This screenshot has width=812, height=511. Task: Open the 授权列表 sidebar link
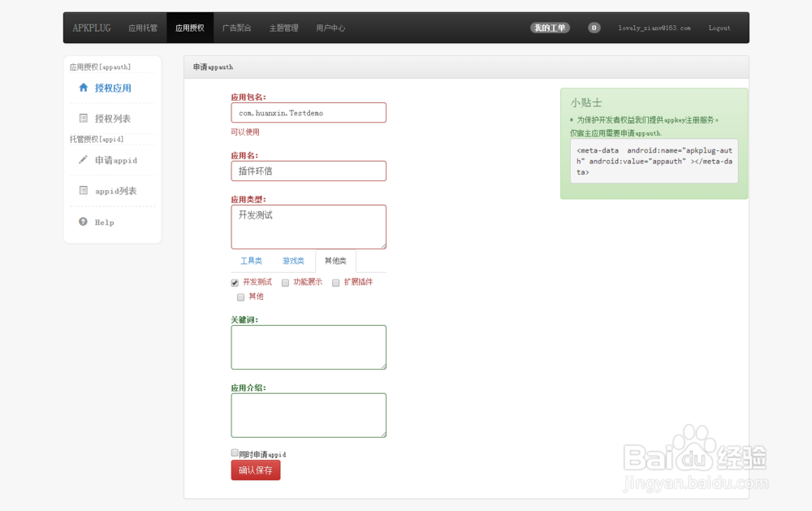[112, 119]
